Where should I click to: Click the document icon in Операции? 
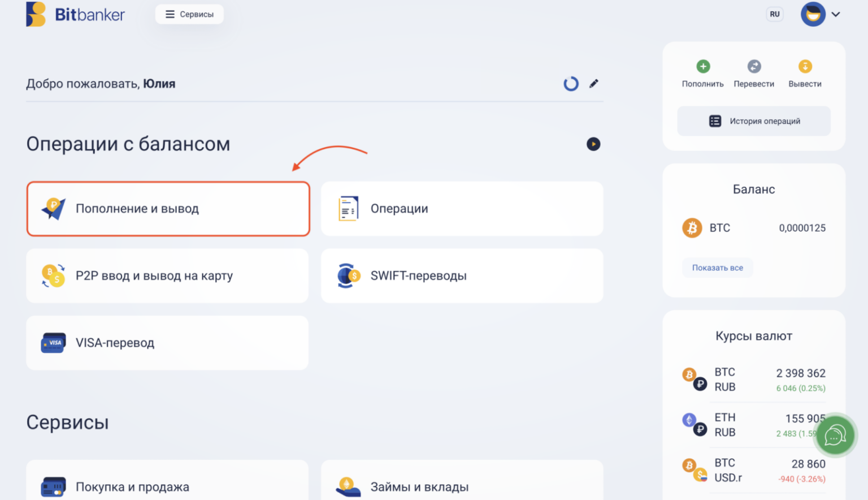pos(348,209)
